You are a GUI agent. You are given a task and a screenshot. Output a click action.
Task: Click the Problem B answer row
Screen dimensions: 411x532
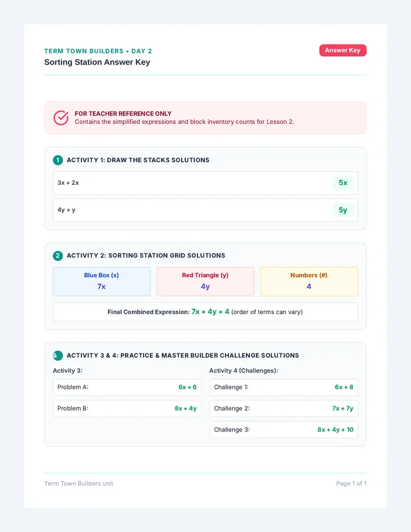click(127, 409)
